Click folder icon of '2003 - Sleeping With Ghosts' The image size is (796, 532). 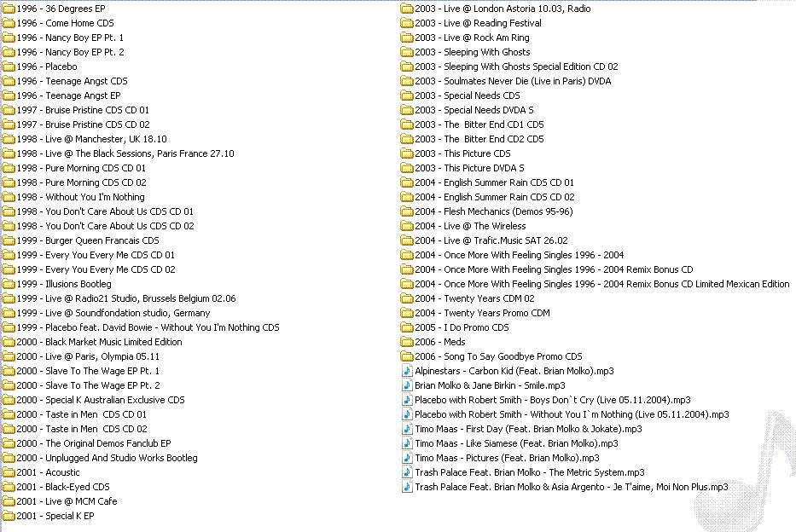[407, 52]
